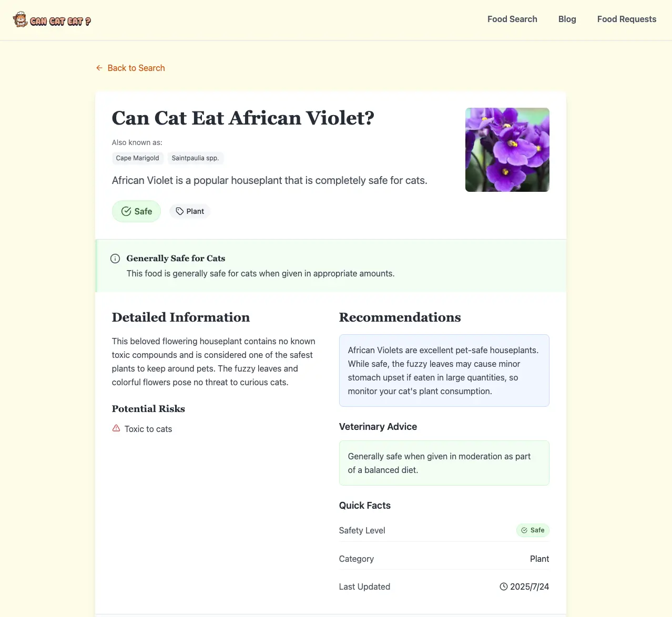
Task: Open the Blog page
Action: point(567,19)
